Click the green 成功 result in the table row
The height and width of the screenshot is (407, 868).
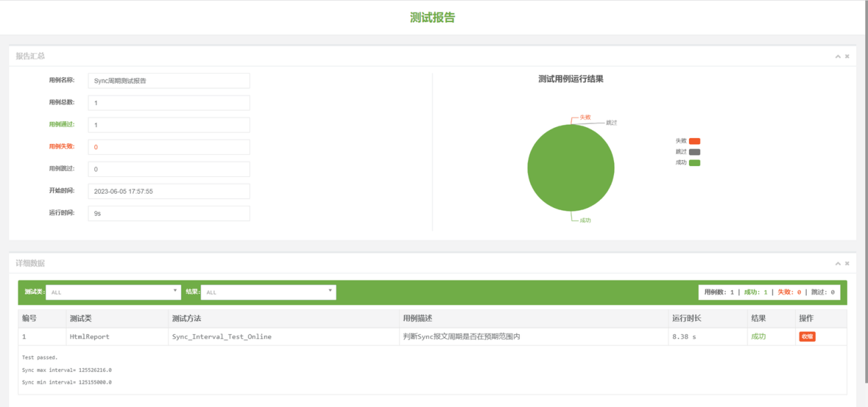pyautogui.click(x=758, y=336)
